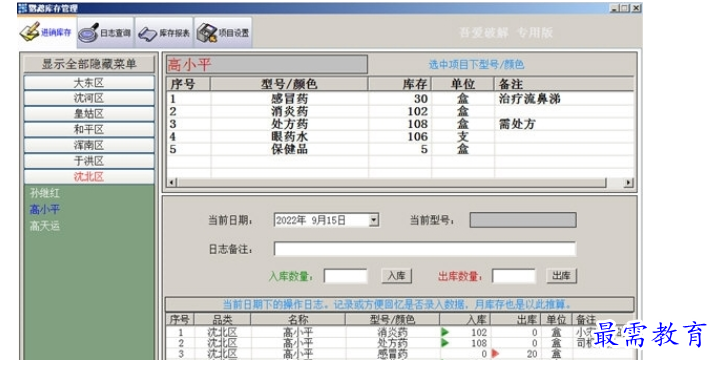Click 治疗流鼻涕 remark cell

pyautogui.click(x=529, y=99)
